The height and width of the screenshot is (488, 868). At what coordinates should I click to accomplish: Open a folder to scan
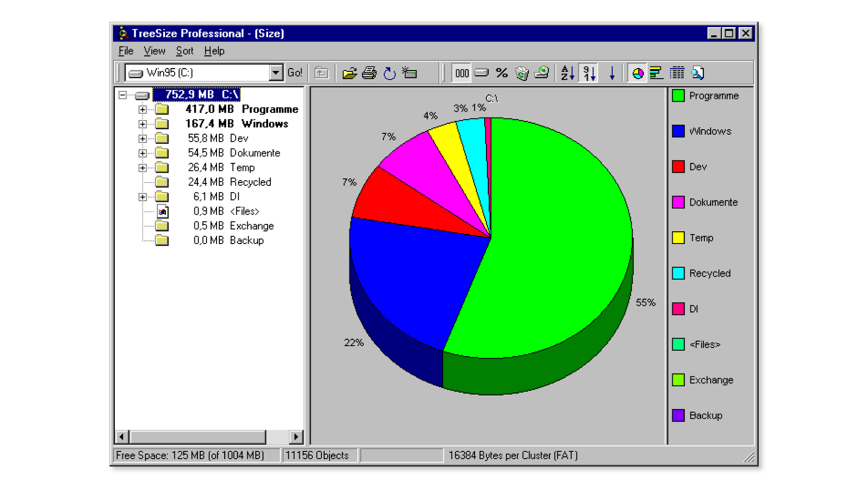click(x=349, y=72)
